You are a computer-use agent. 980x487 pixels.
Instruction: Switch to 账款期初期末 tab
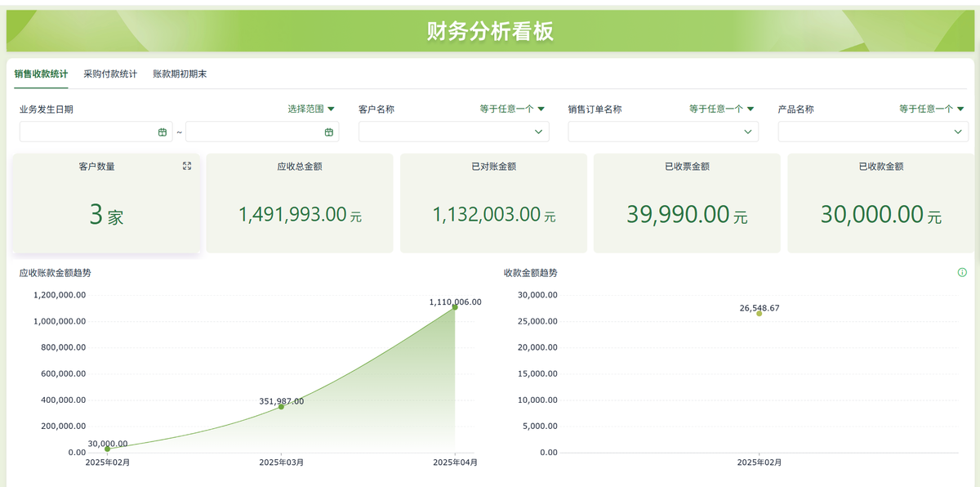180,74
